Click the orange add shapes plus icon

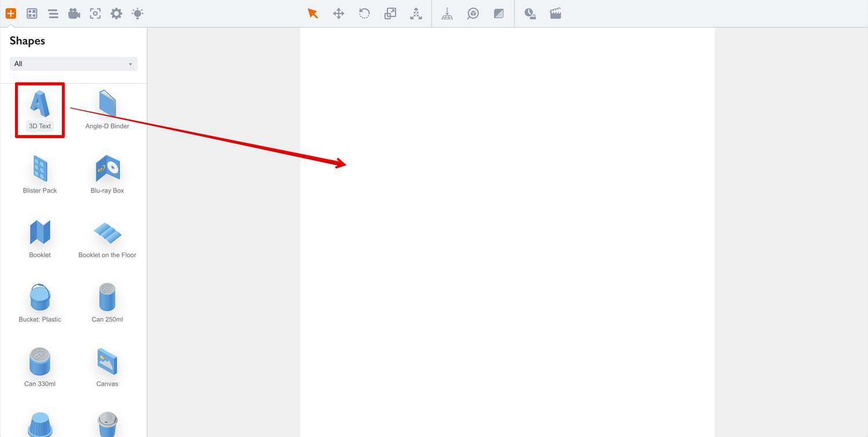coord(11,13)
